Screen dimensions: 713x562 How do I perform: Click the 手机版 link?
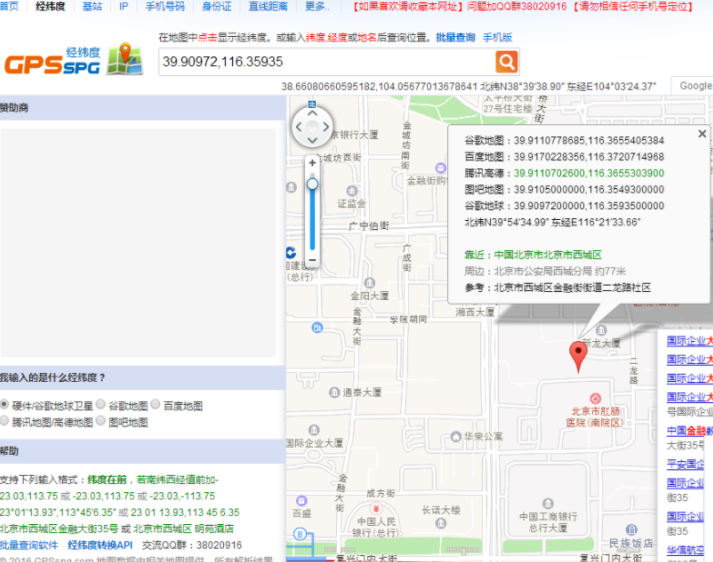coord(497,37)
